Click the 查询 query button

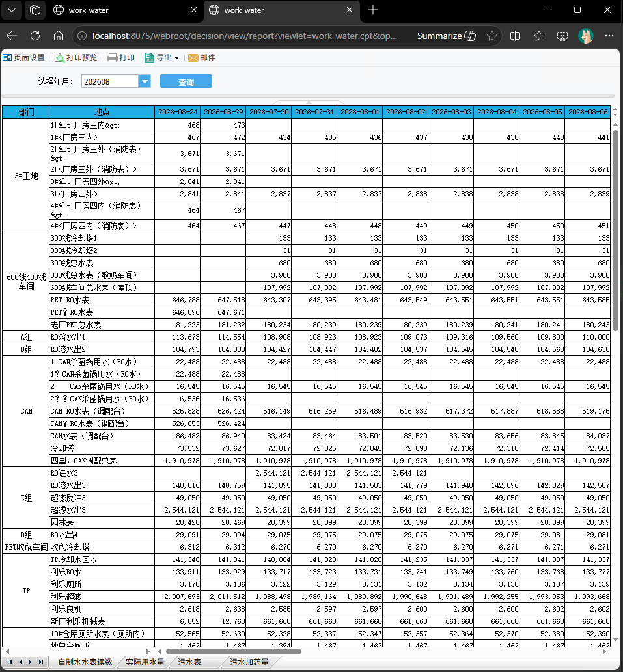coord(186,81)
